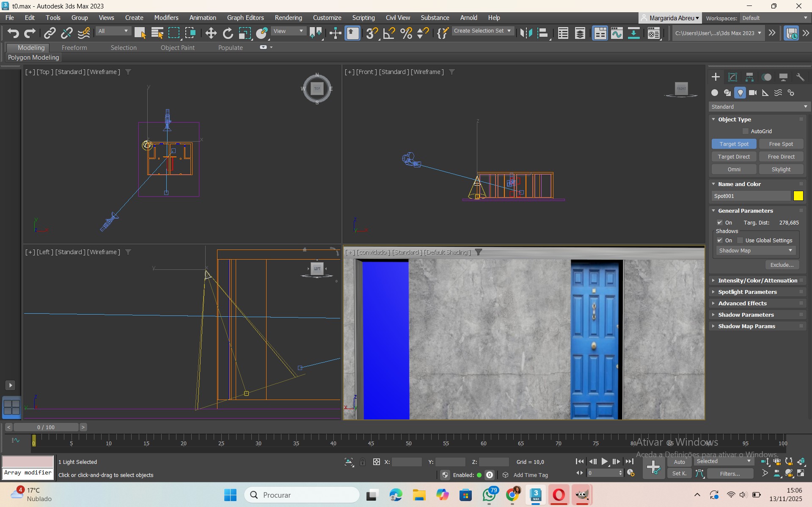Open the Shadow Map type dropdown
The image size is (812, 507).
coord(755,251)
